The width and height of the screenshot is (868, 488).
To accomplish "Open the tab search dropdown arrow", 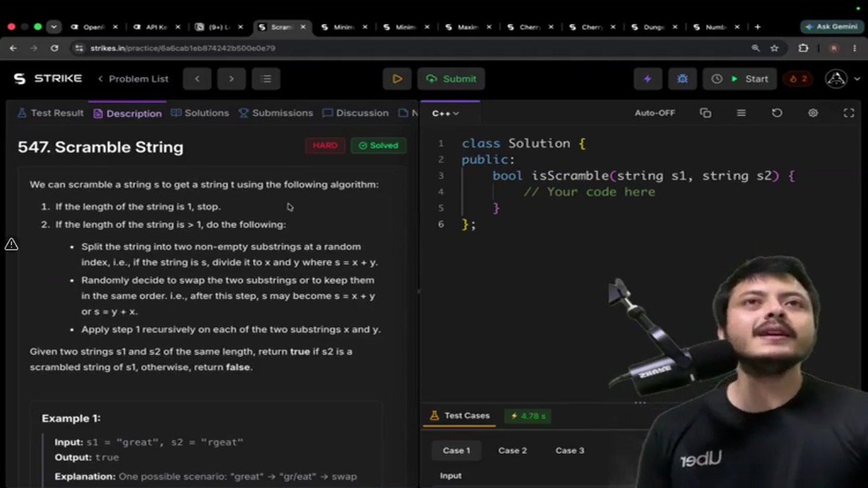I will (x=54, y=27).
